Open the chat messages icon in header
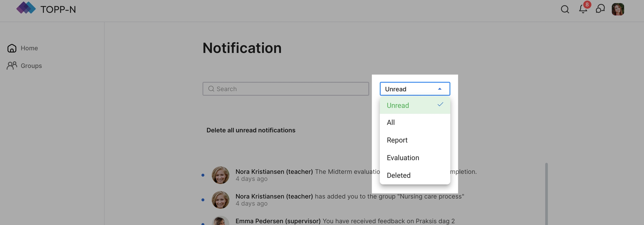 [x=600, y=9]
